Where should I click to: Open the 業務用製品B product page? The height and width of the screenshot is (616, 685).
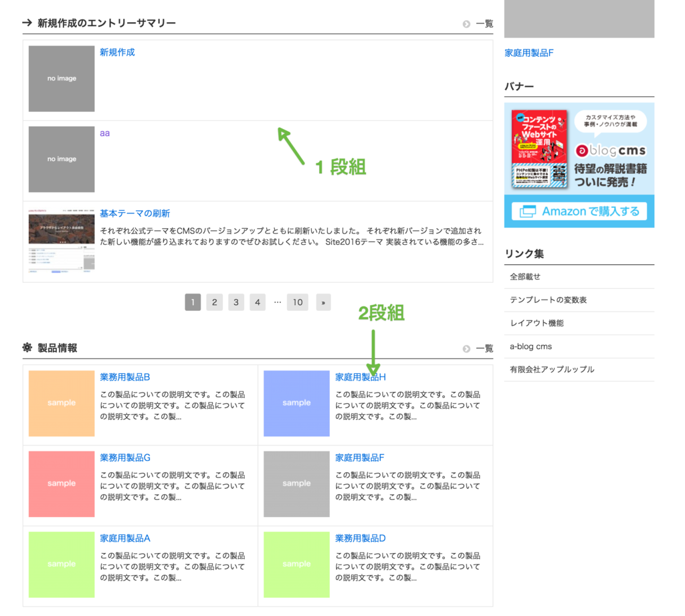click(123, 377)
